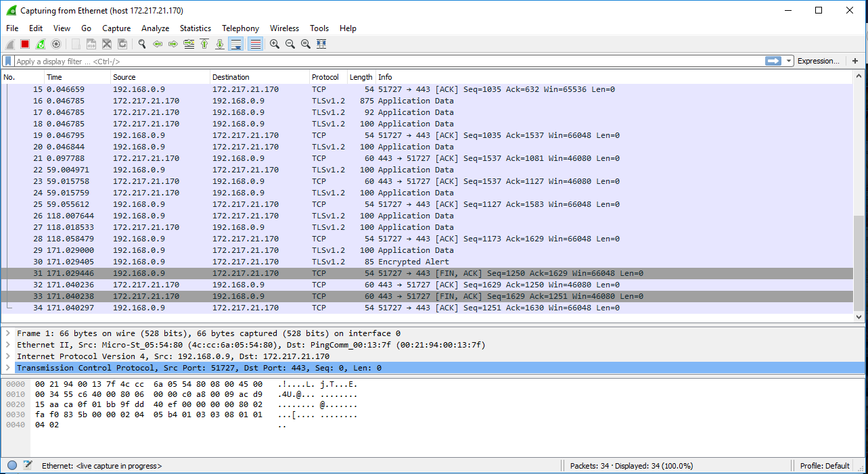Image resolution: width=868 pixels, height=474 pixels.
Task: Open capture options gear icon
Action: coord(56,44)
